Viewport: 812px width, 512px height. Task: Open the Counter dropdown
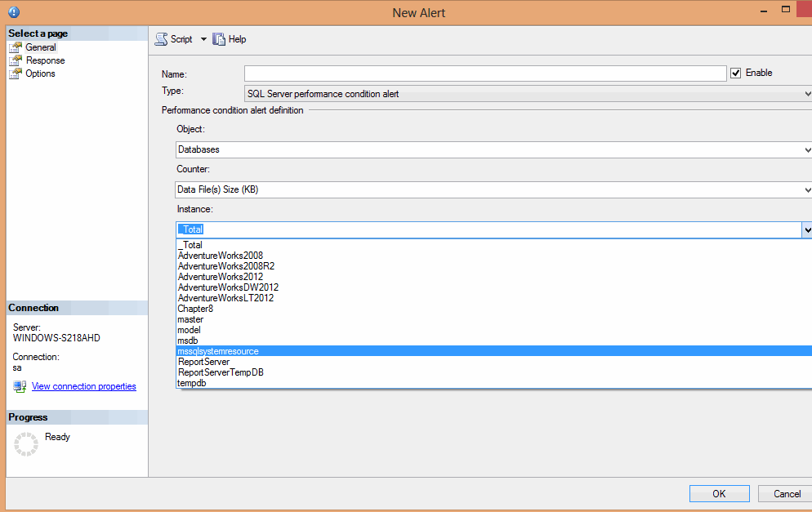coord(807,189)
